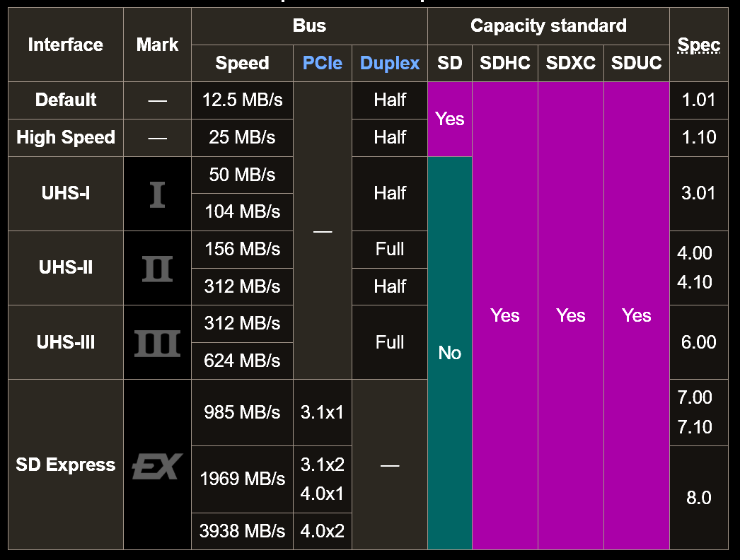740x560 pixels.
Task: Click Half duplex in UHS-I row
Action: pos(390,194)
